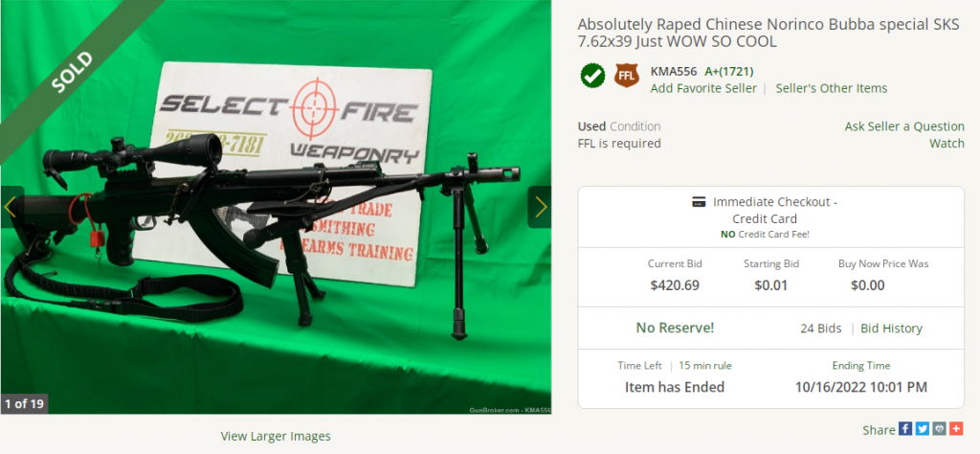
Task: Click seller name KMA556
Action: [674, 71]
